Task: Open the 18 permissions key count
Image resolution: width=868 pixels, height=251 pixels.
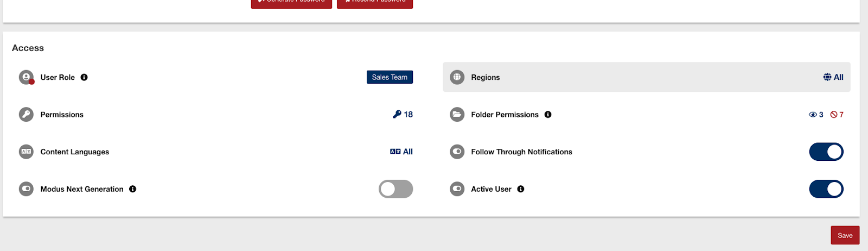Action: [403, 115]
